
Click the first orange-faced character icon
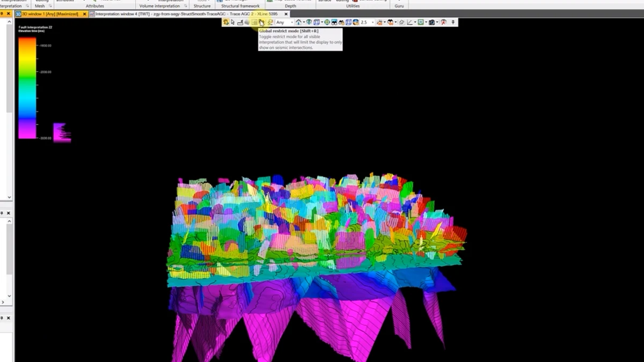380,23
